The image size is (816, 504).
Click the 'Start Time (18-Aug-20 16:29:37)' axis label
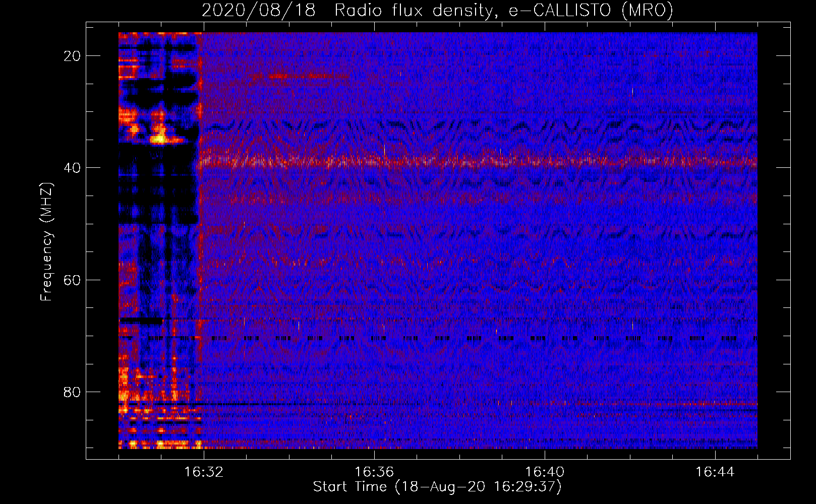[437, 487]
